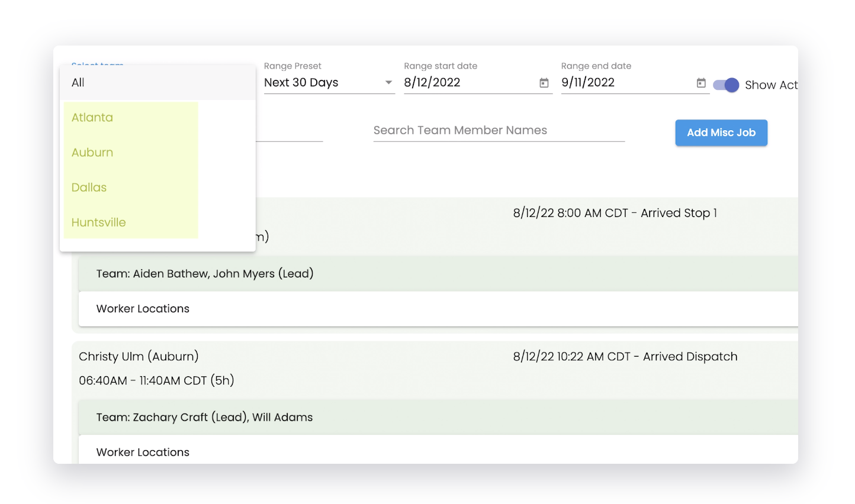The image size is (855, 504).
Task: Focus the Search Team Member Names field
Action: [x=499, y=131]
